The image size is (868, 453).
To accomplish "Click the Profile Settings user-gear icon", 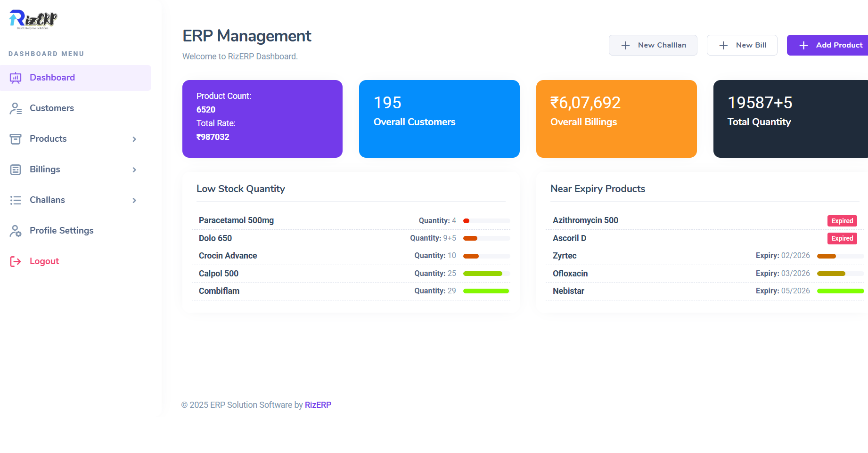I will coord(16,231).
